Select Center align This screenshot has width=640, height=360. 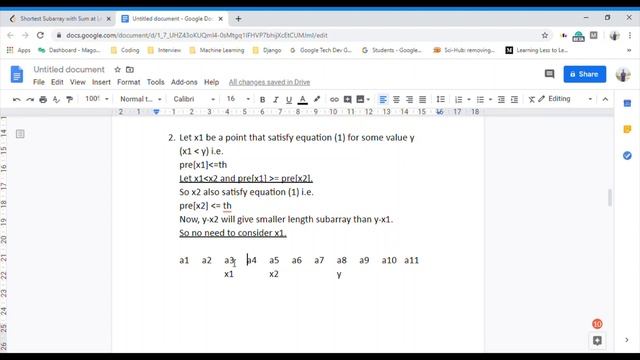396,99
